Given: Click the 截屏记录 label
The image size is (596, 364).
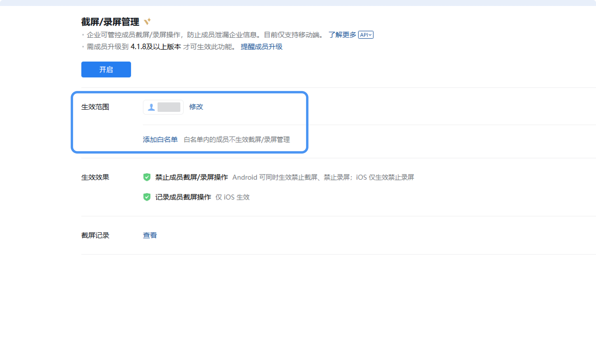Looking at the screenshot, I should [x=95, y=235].
